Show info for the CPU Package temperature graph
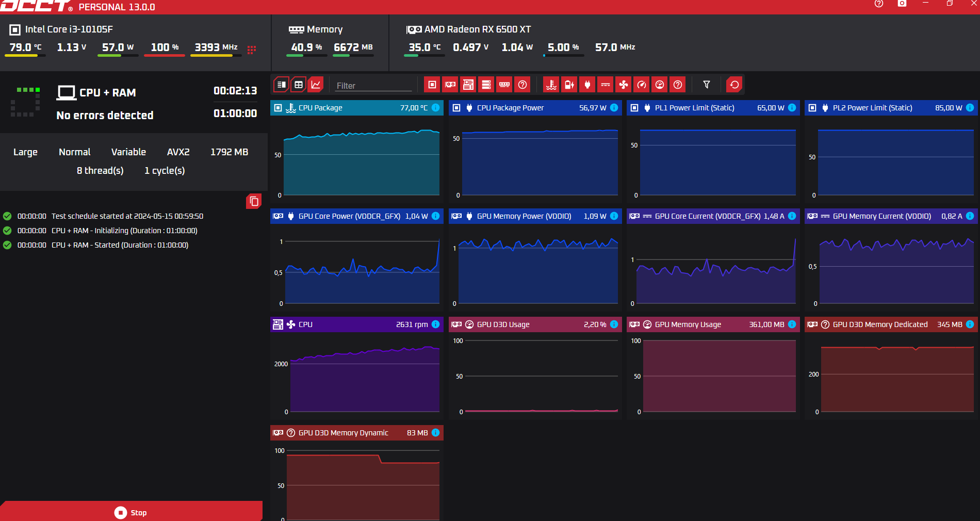This screenshot has height=521, width=980. (x=435, y=108)
